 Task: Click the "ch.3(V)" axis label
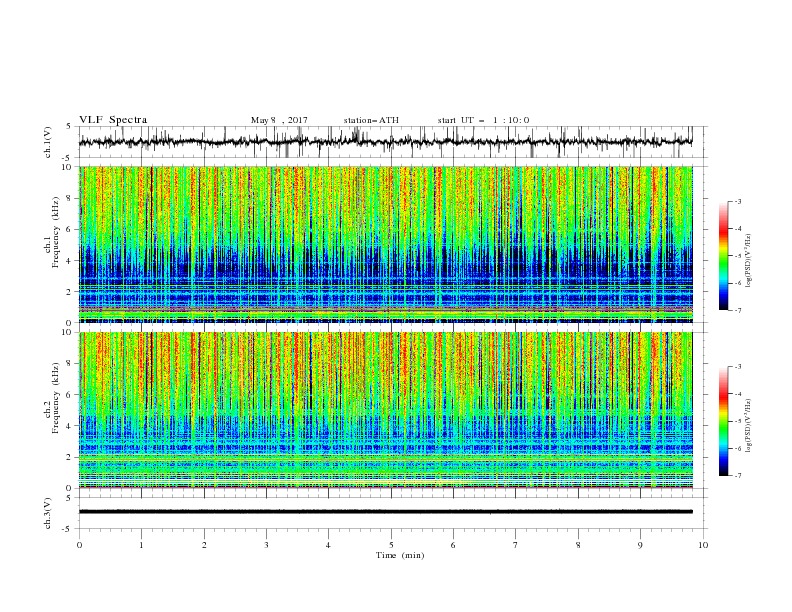pos(48,513)
